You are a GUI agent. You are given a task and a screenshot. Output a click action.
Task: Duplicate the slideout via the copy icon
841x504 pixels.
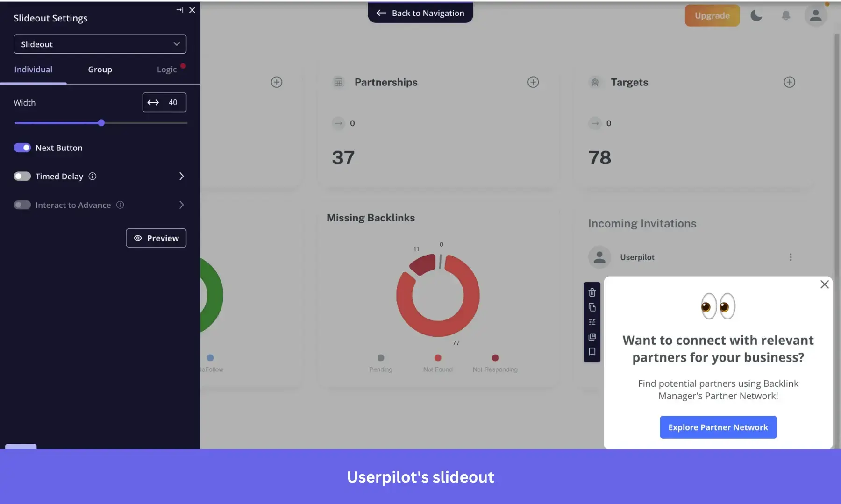tap(592, 307)
